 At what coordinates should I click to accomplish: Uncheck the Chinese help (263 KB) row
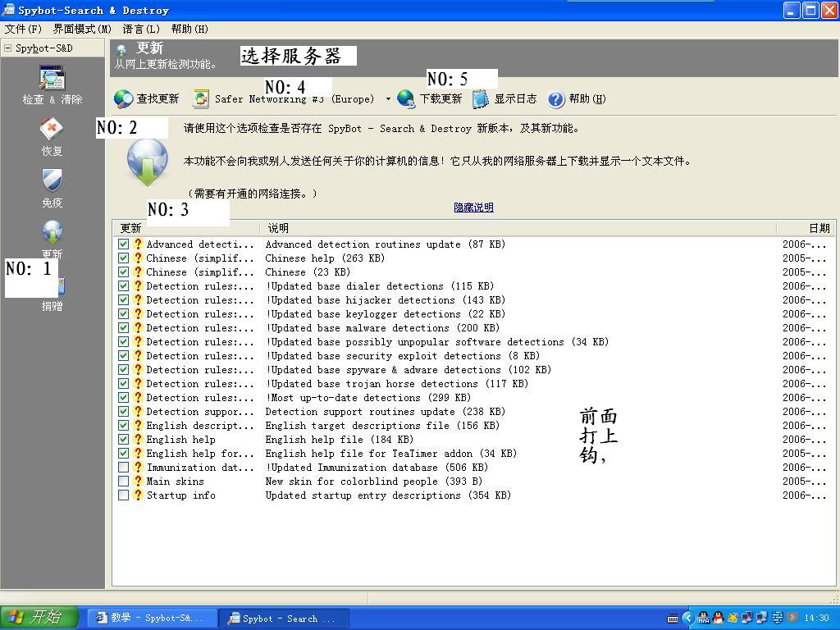pyautogui.click(x=123, y=258)
